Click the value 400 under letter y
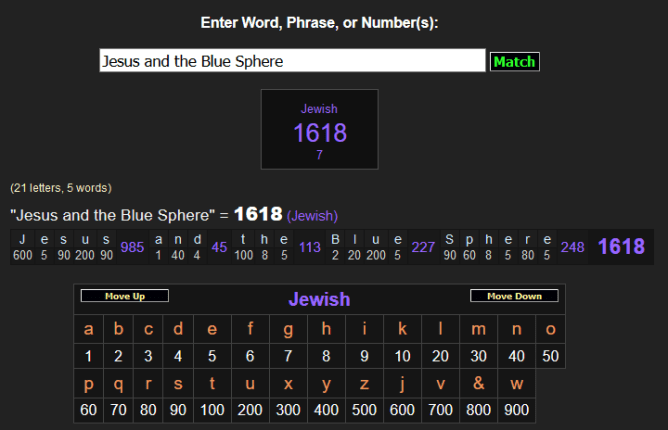The width and height of the screenshot is (668, 430). coord(326,410)
